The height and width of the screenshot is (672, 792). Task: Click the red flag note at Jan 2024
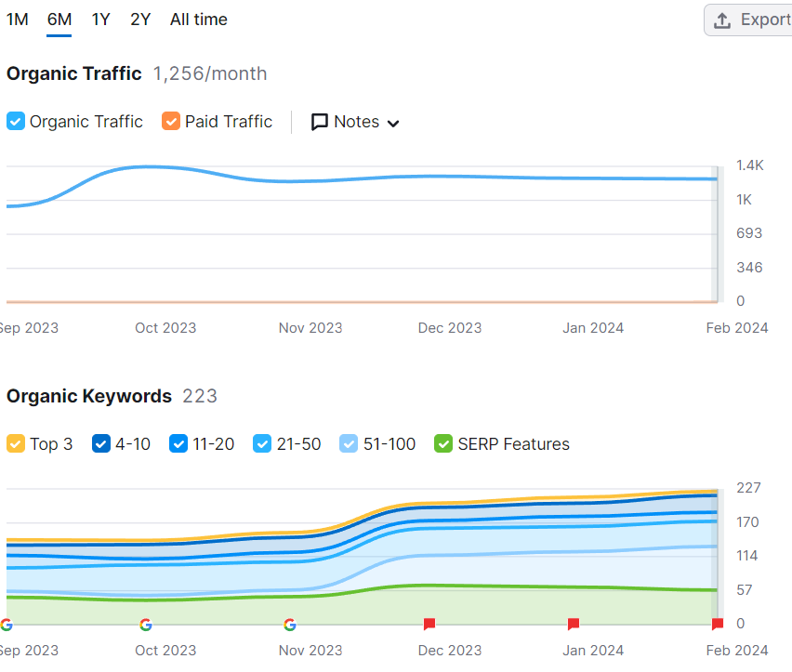click(574, 624)
